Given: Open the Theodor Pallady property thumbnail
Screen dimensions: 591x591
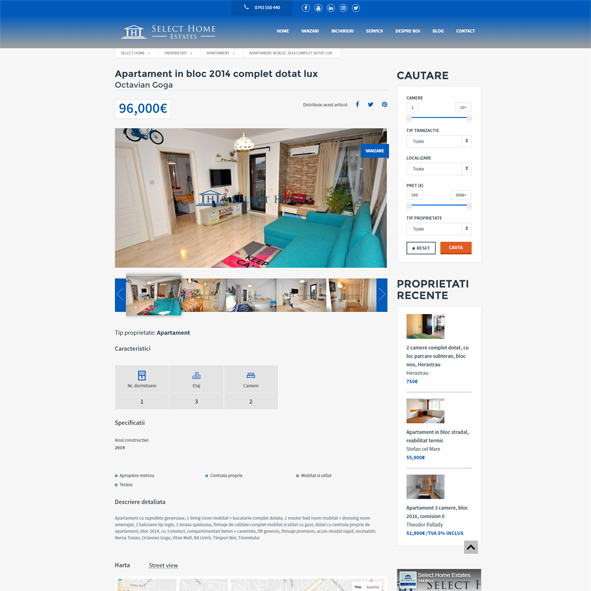Looking at the screenshot, I should point(425,487).
